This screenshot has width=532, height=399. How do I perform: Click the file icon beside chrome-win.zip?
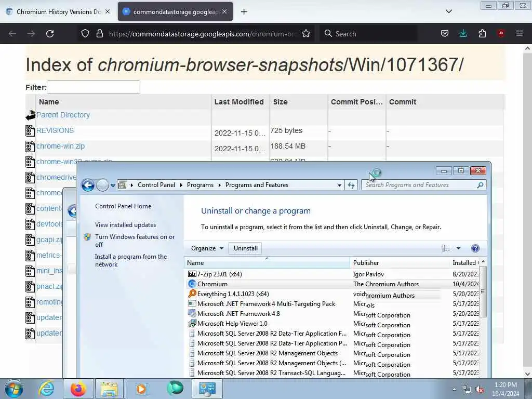pos(30,147)
